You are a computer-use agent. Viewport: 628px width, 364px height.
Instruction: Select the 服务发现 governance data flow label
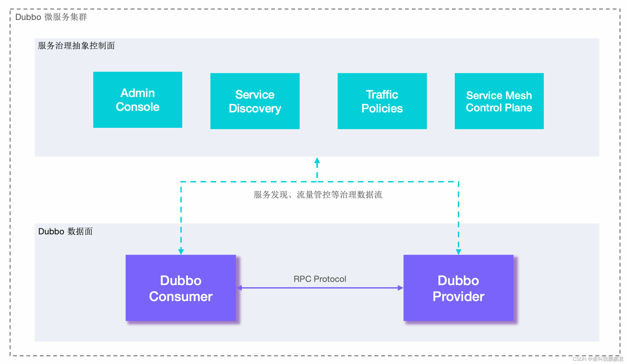click(x=313, y=195)
